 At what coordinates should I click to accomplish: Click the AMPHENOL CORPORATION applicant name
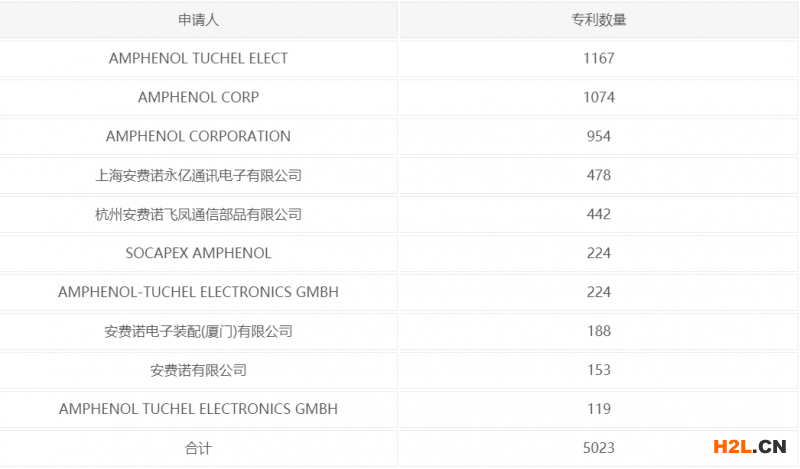coord(198,136)
